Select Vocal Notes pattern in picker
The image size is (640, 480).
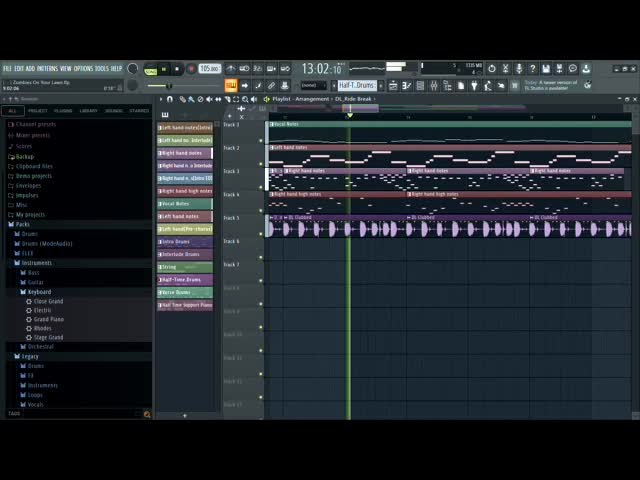point(185,204)
